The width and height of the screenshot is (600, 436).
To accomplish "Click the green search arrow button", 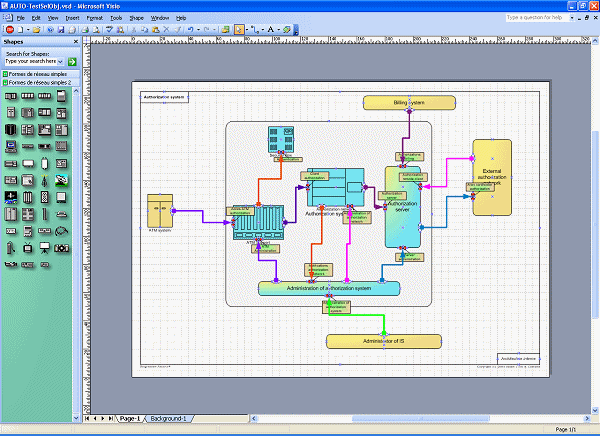I will pos(72,61).
